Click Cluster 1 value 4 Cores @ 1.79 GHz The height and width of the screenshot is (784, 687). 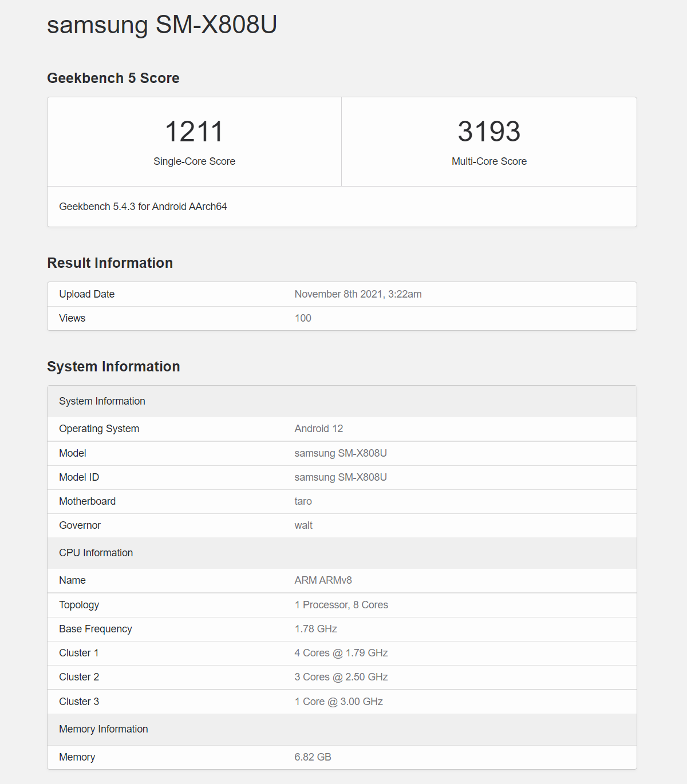tap(341, 653)
